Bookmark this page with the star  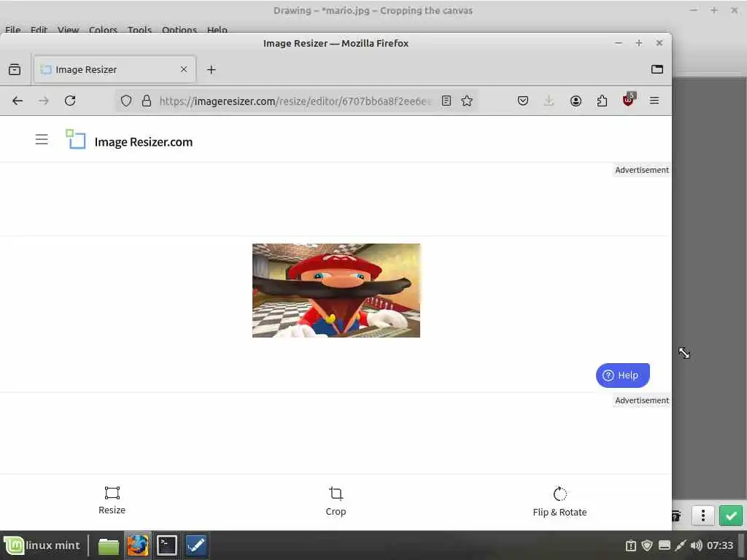tap(467, 101)
